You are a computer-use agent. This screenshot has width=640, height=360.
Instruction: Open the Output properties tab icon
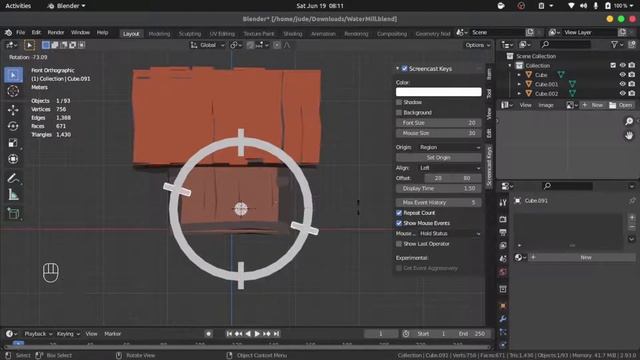[503, 232]
